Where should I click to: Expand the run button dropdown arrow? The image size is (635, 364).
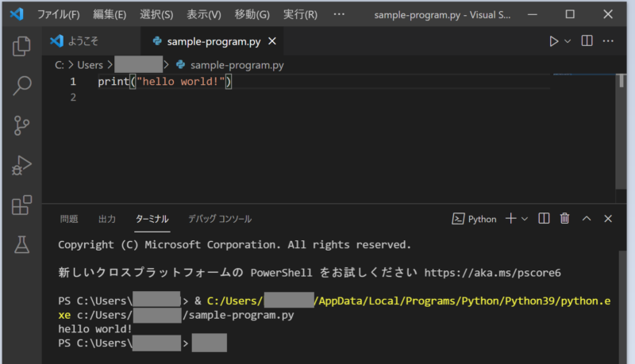point(568,41)
